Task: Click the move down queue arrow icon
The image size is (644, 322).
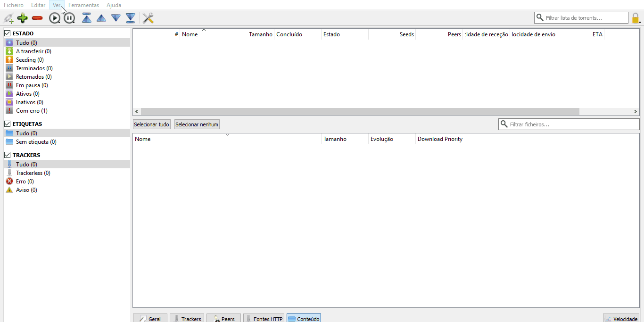Action: coord(116,18)
